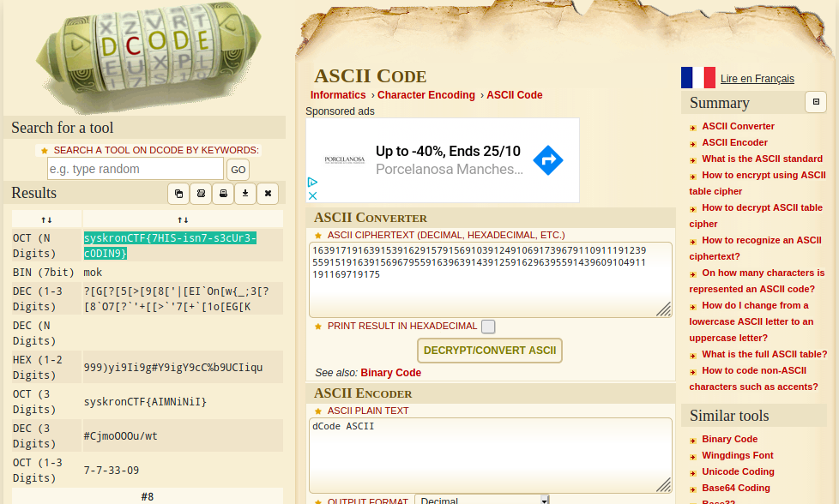Click the AdChoices triangle icon

tap(312, 183)
